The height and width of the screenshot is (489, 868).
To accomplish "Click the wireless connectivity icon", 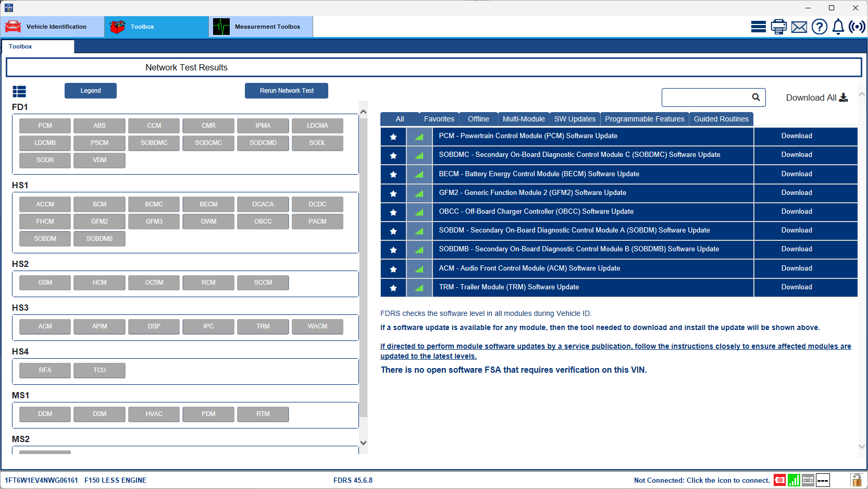I will click(x=857, y=26).
